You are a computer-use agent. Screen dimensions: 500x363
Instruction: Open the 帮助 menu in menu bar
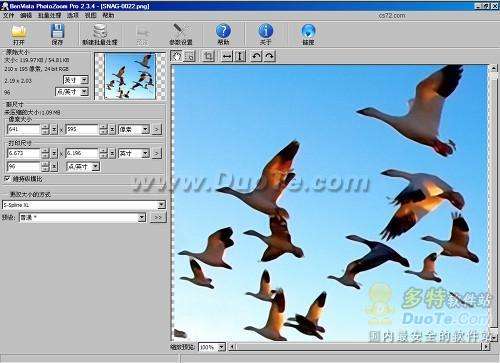108,15
